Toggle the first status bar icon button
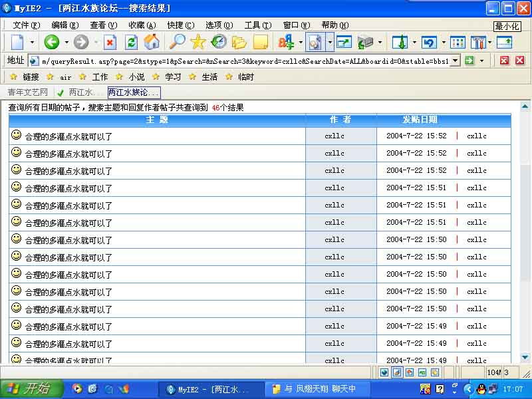 coord(384,372)
